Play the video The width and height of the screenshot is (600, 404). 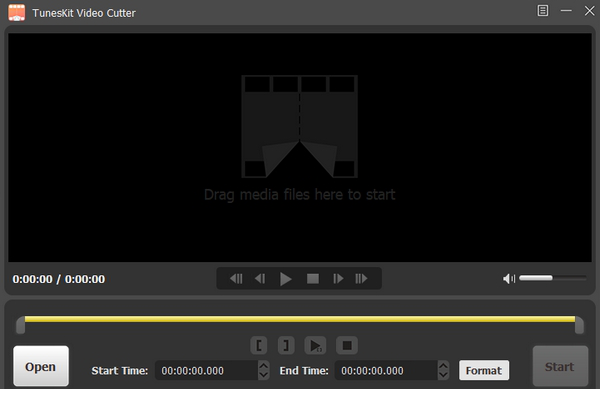coord(285,279)
